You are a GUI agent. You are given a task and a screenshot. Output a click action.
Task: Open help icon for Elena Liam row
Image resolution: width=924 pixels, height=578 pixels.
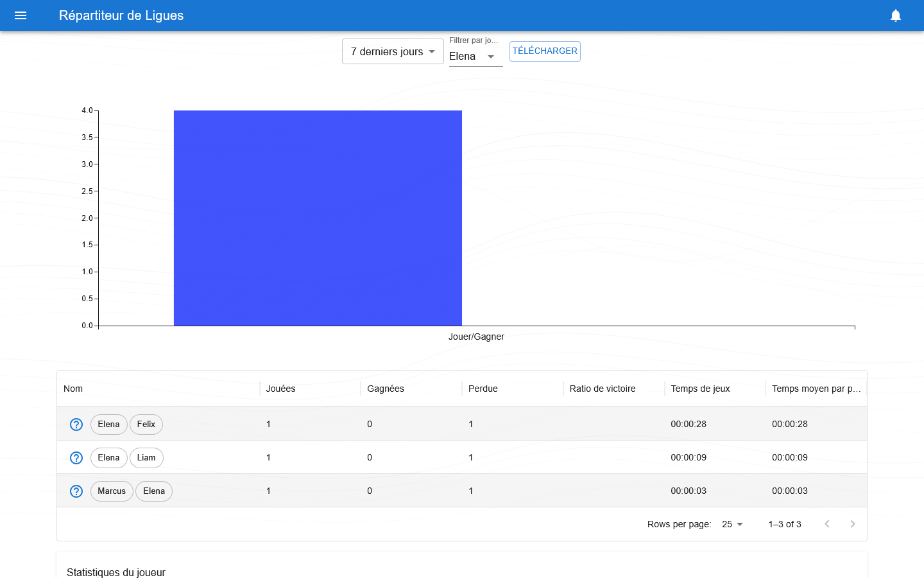(76, 458)
